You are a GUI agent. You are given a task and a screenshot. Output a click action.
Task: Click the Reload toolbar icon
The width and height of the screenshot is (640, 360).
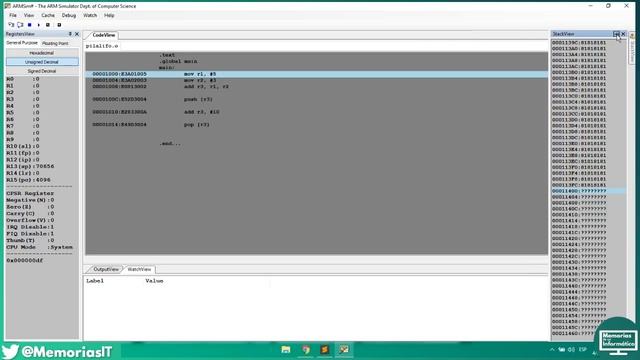59,25
